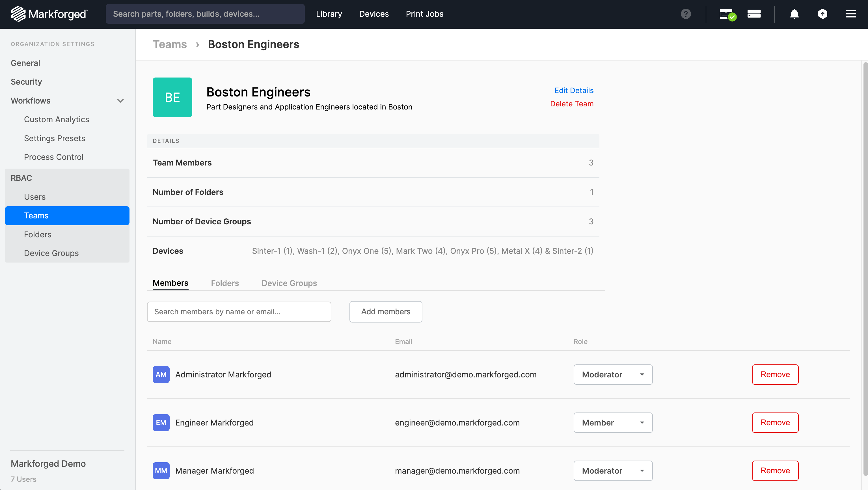The image size is (868, 490).
Task: Focus the search members input field
Action: (x=239, y=311)
